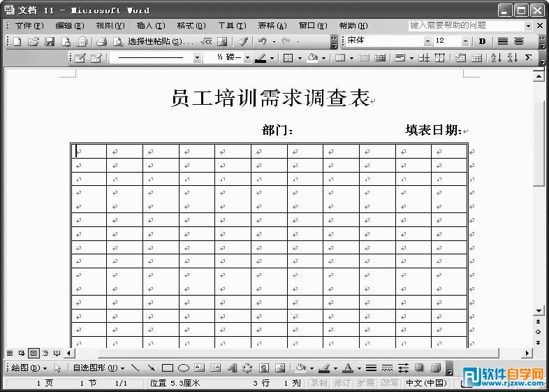Open the Shading Color dropdown arrow

[x=324, y=58]
